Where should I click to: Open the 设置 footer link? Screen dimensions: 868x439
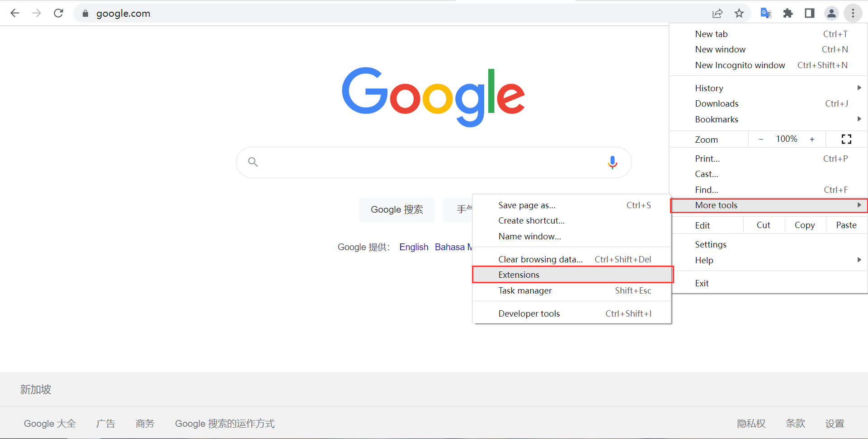click(835, 424)
